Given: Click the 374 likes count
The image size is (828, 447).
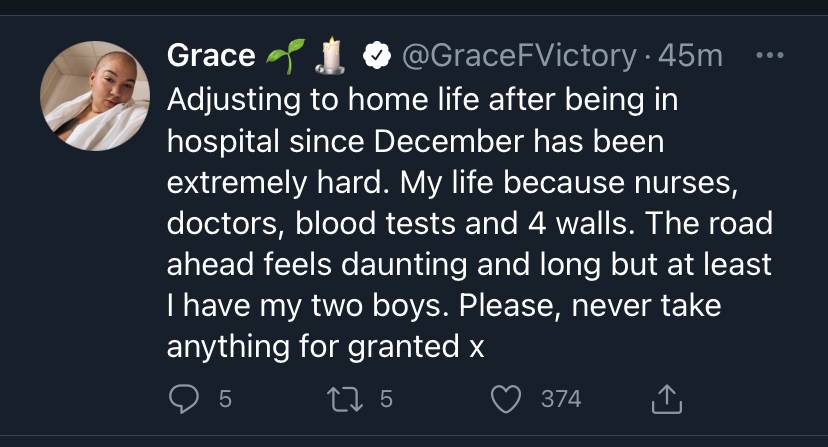Looking at the screenshot, I should (561, 399).
